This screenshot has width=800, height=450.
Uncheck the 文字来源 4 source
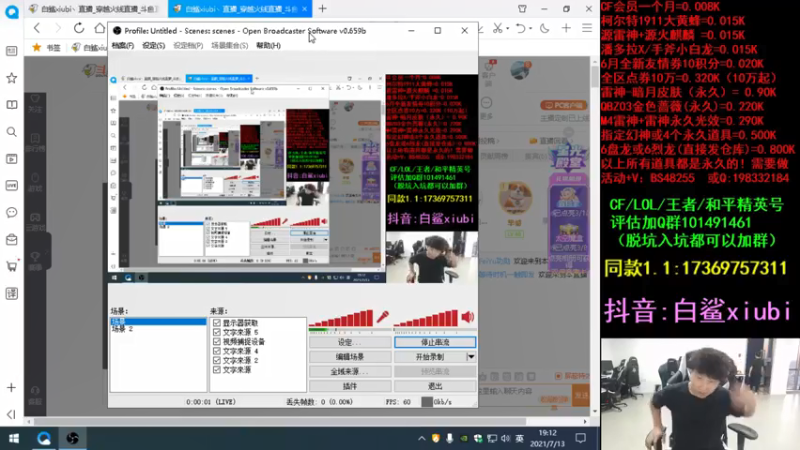[217, 351]
